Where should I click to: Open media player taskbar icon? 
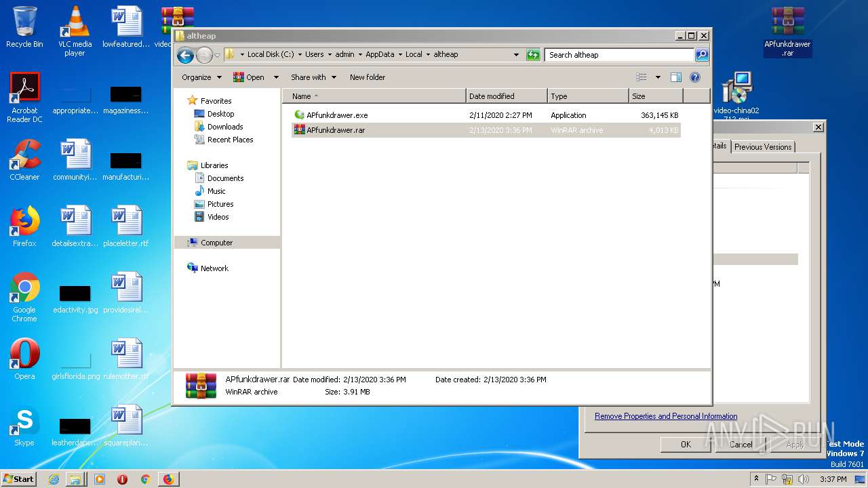[x=100, y=479]
